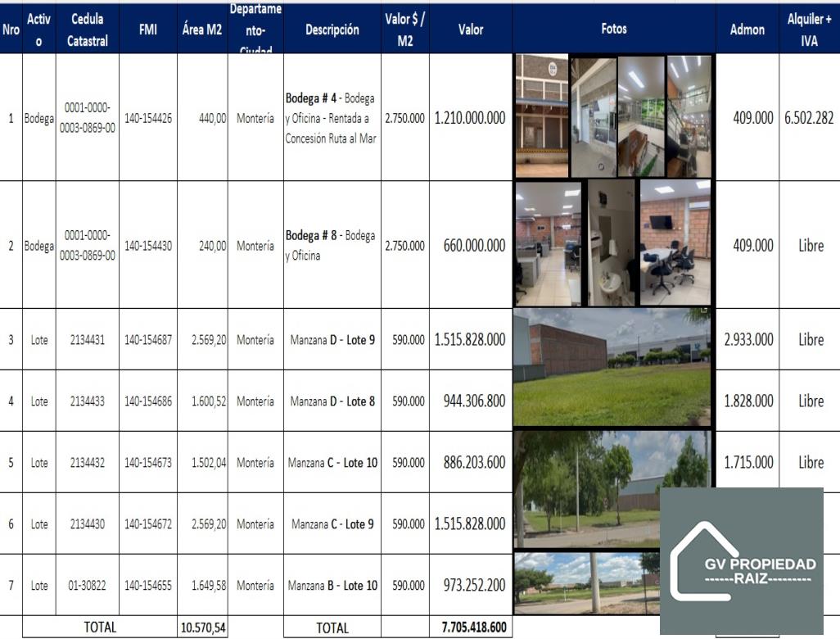Select the FMI cell 140-154430

point(148,245)
